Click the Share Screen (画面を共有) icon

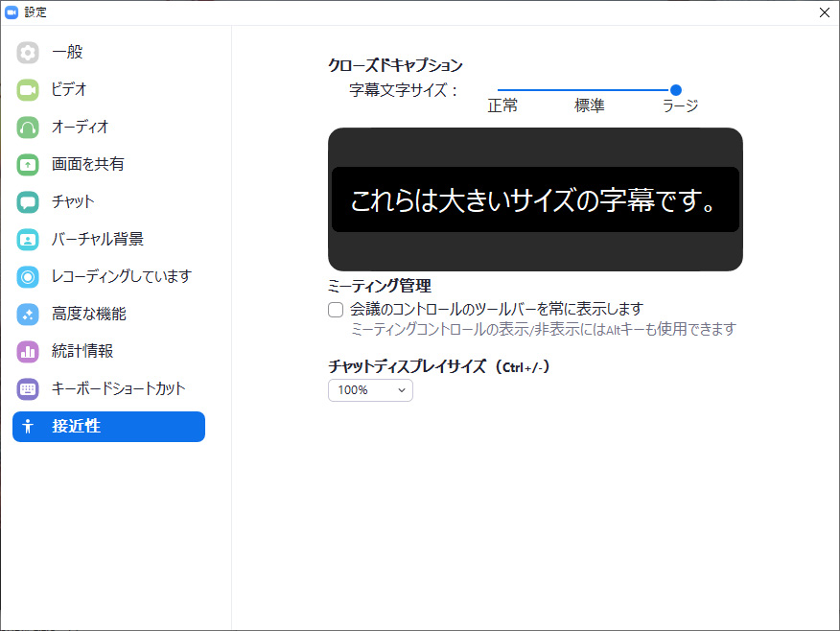[28, 165]
